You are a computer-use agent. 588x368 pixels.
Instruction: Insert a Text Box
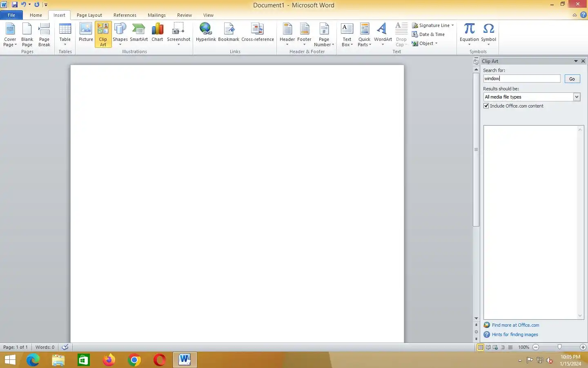[347, 35]
